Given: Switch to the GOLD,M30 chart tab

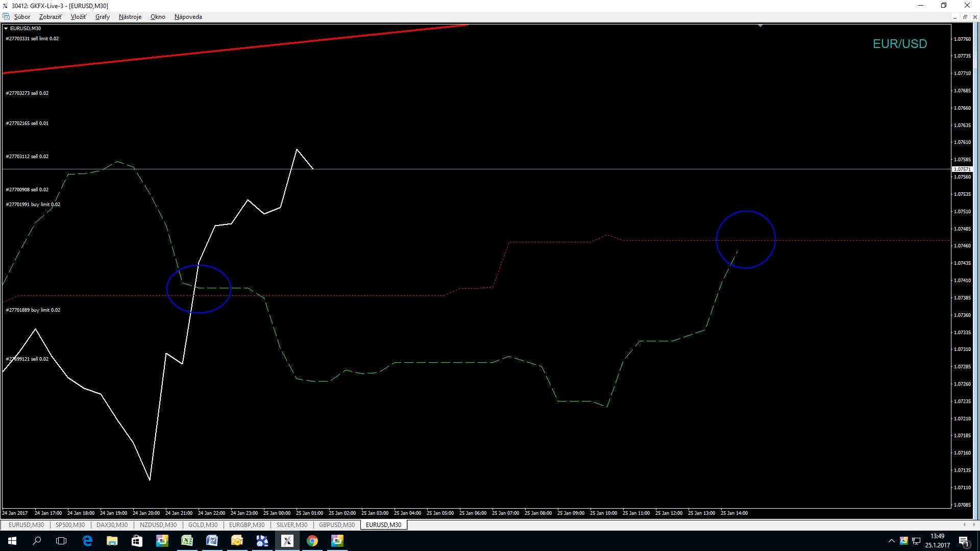Looking at the screenshot, I should coord(203,524).
